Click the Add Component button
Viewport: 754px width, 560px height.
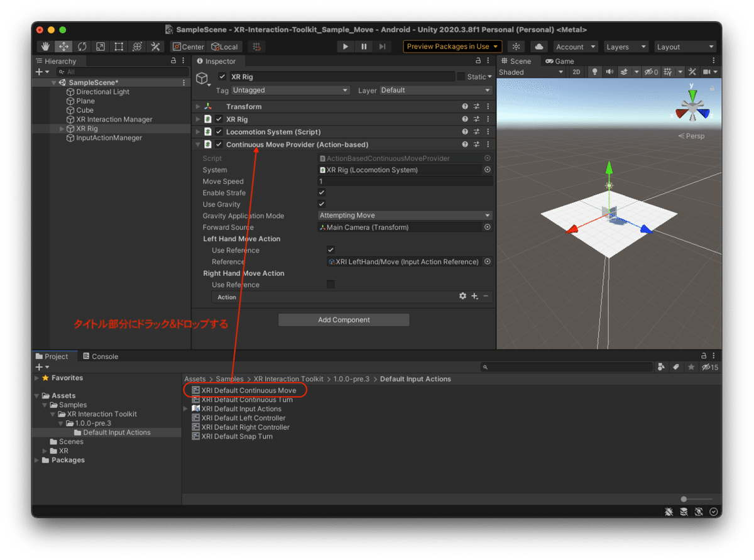pos(343,319)
